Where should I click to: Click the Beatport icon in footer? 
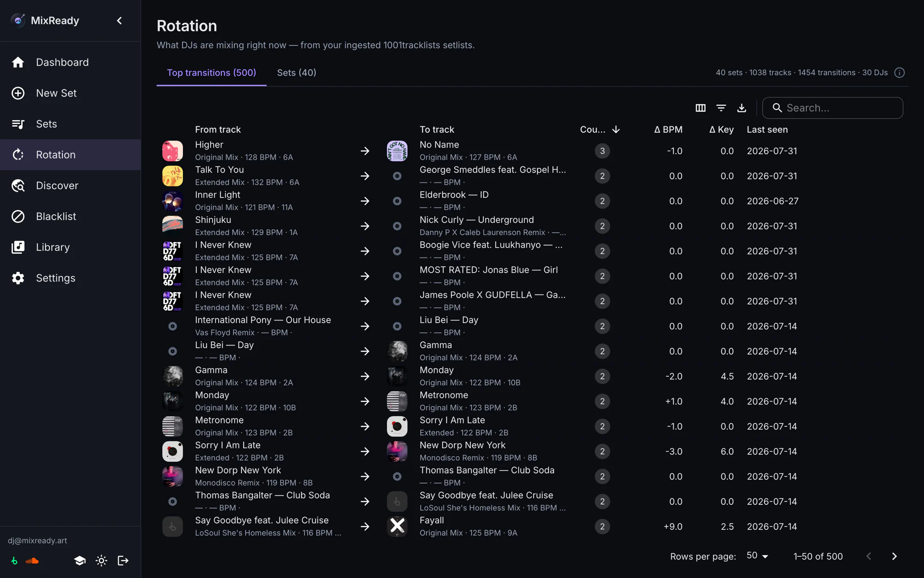[x=14, y=561]
